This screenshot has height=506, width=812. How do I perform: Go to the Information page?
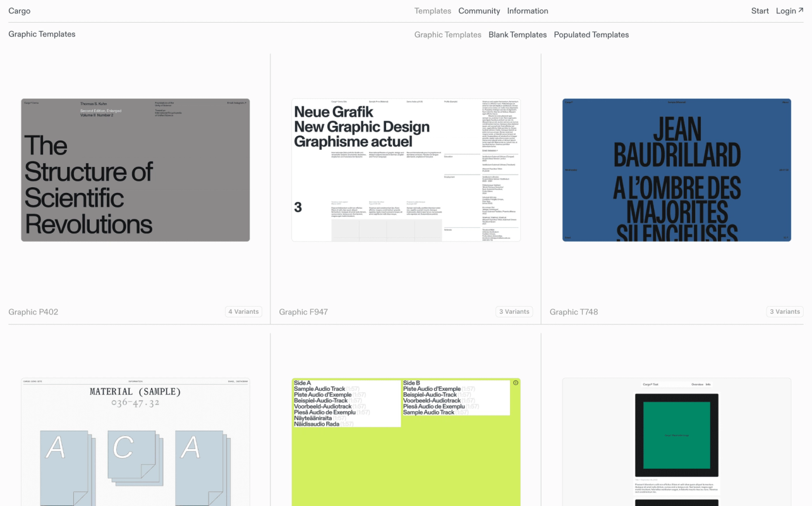(x=528, y=11)
